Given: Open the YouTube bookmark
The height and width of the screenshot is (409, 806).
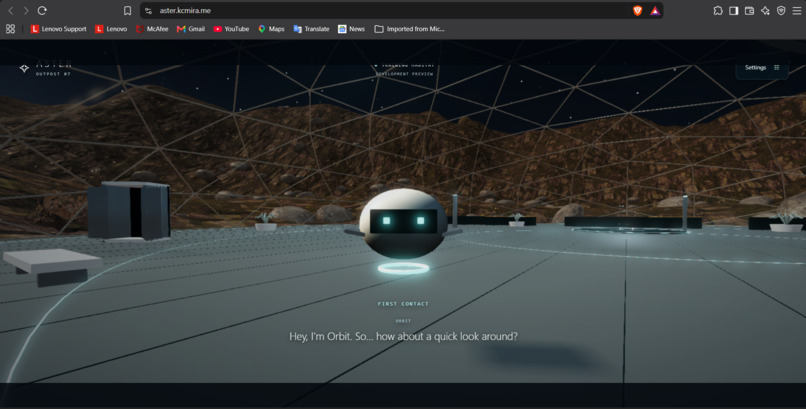Looking at the screenshot, I should pos(231,29).
